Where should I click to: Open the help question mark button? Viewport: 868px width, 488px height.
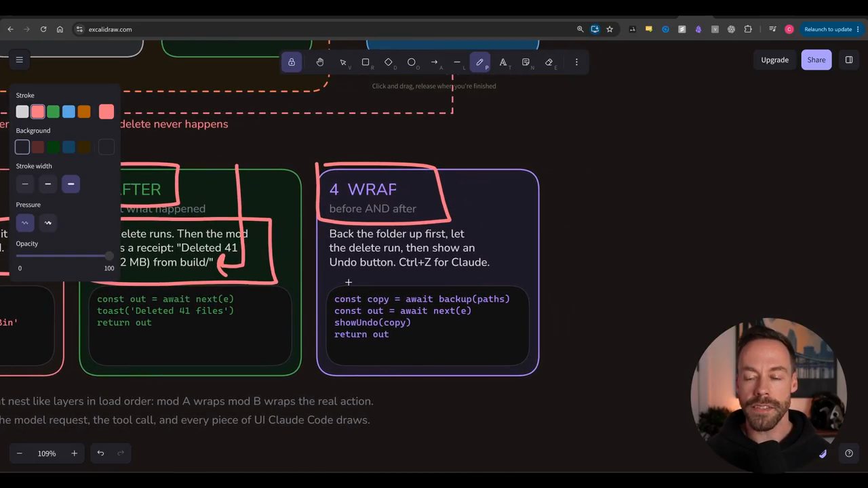(x=849, y=453)
